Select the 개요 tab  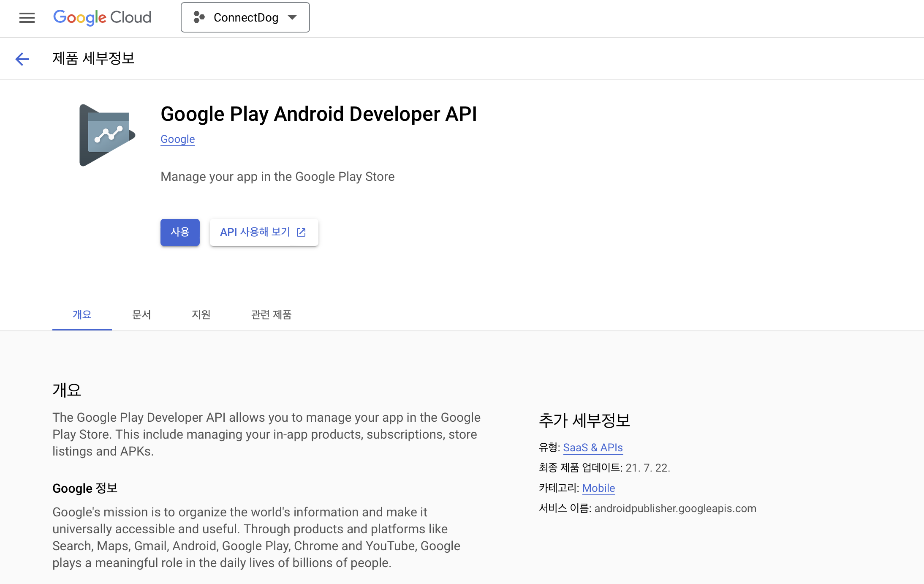82,314
